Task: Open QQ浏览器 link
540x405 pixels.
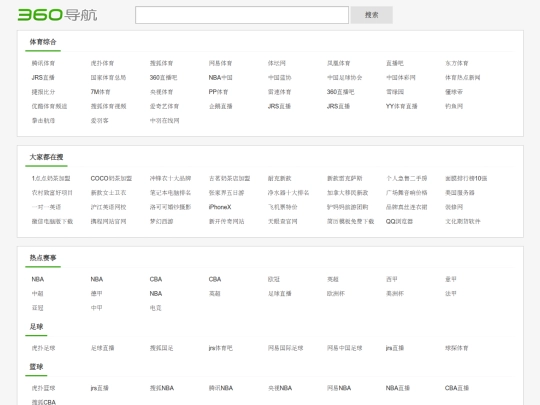Action: click(x=399, y=221)
